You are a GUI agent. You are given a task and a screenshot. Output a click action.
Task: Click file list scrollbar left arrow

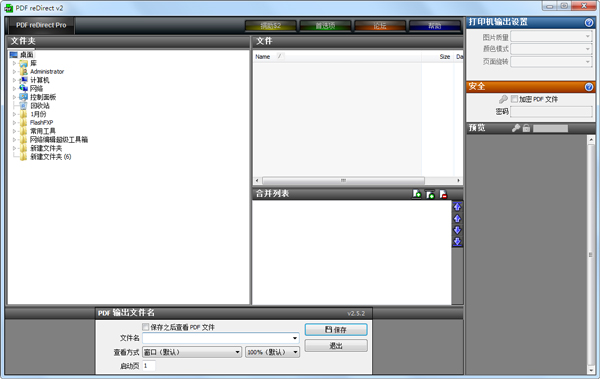[257, 180]
